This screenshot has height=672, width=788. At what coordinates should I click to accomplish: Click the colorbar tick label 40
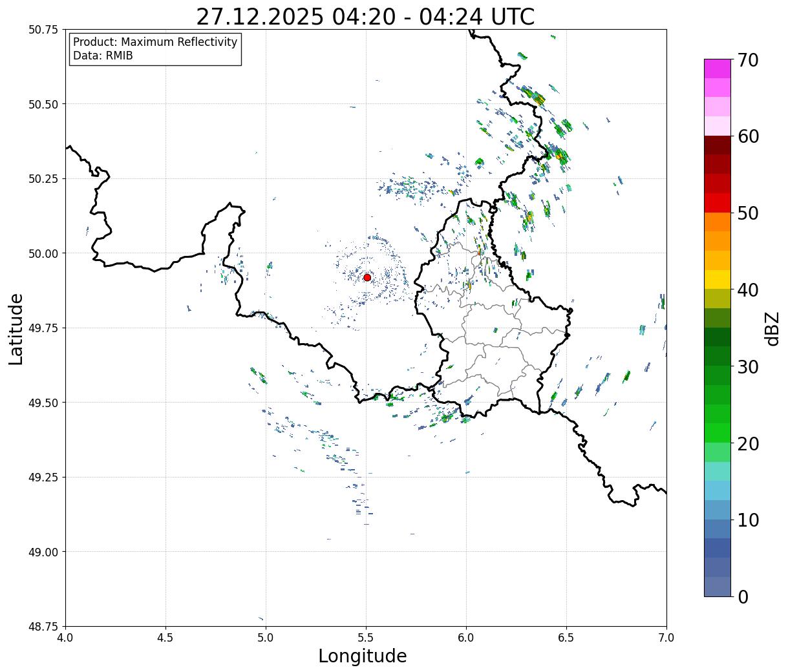point(748,290)
